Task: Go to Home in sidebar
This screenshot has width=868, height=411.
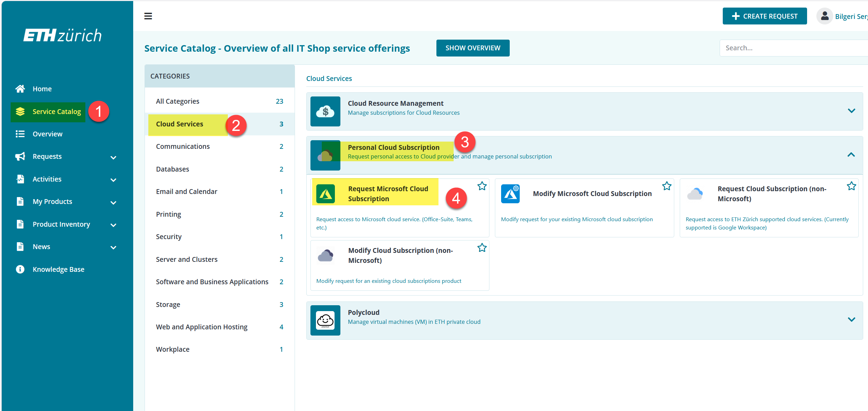Action: click(42, 89)
